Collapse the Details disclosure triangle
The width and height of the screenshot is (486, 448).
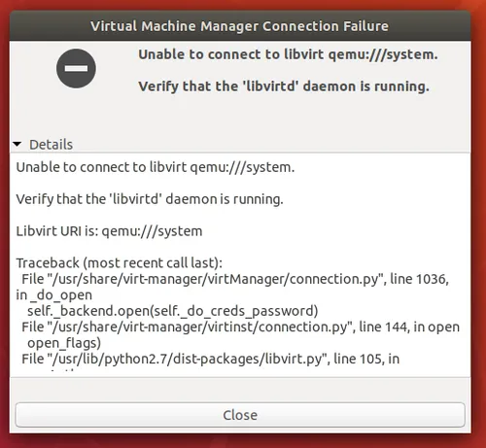tap(17, 144)
